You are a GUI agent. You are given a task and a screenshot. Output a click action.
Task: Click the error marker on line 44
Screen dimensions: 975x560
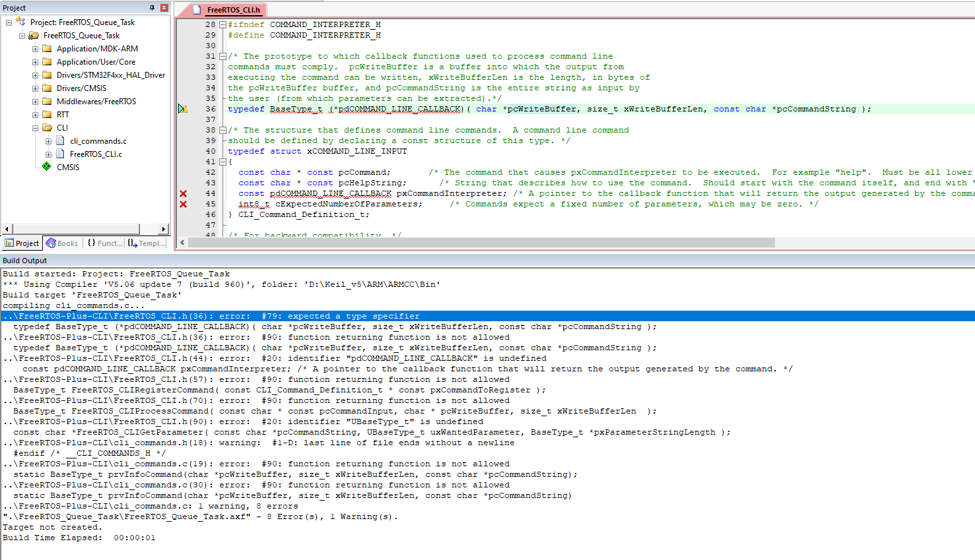(183, 194)
